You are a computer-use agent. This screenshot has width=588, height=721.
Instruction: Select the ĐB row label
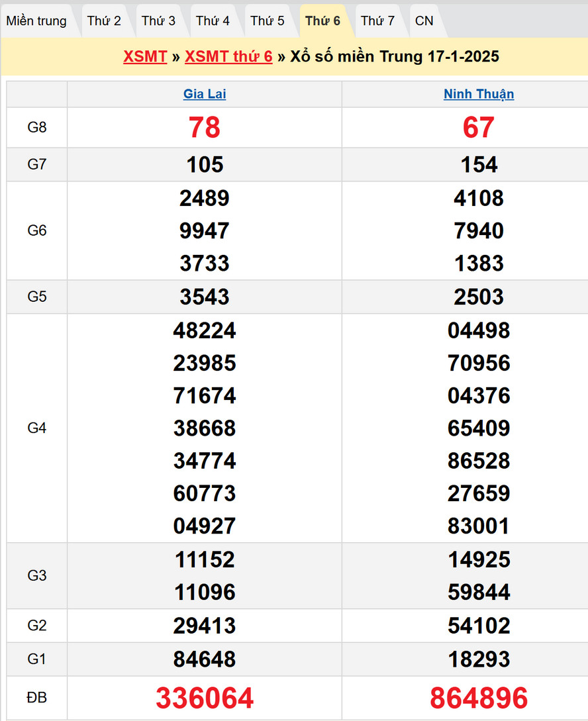[37, 698]
